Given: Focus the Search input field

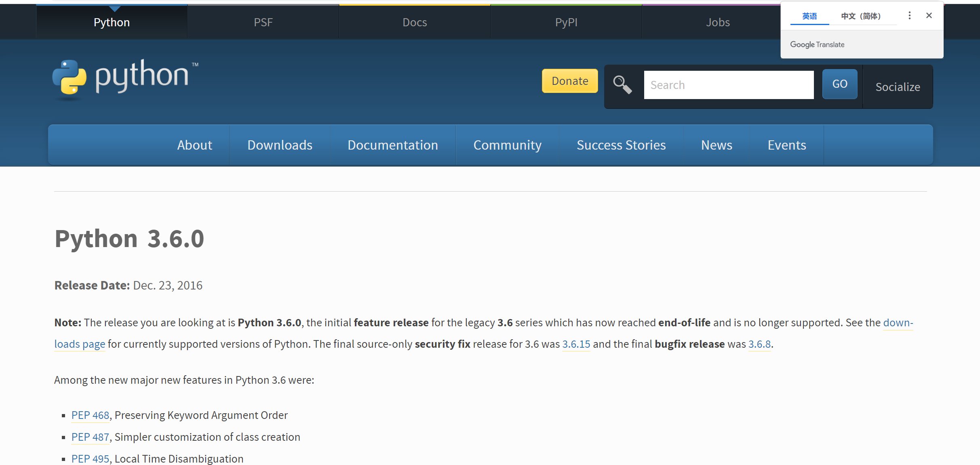Looking at the screenshot, I should pyautogui.click(x=728, y=85).
